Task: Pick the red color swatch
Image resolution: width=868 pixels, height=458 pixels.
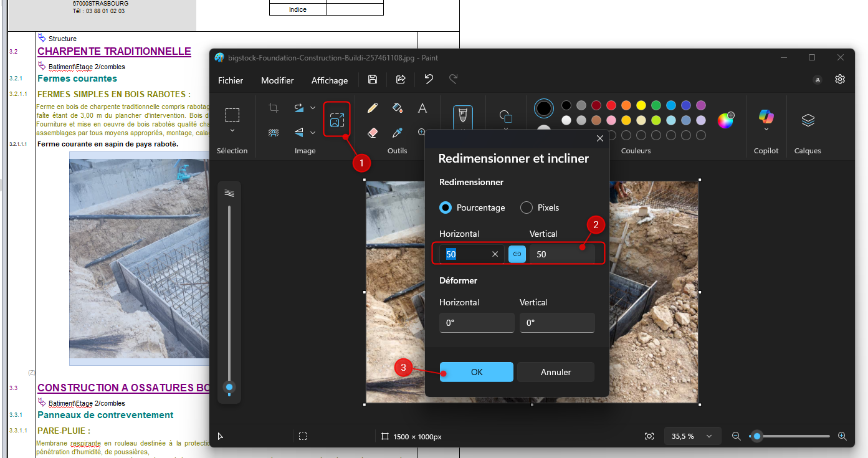Action: click(x=611, y=105)
